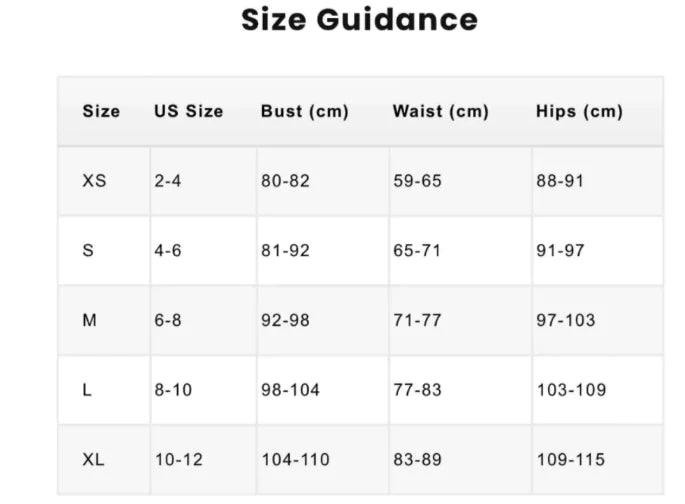Screen dimensions: 685x504
Task: Click waist measurement 59-65 cell
Action: point(417,181)
